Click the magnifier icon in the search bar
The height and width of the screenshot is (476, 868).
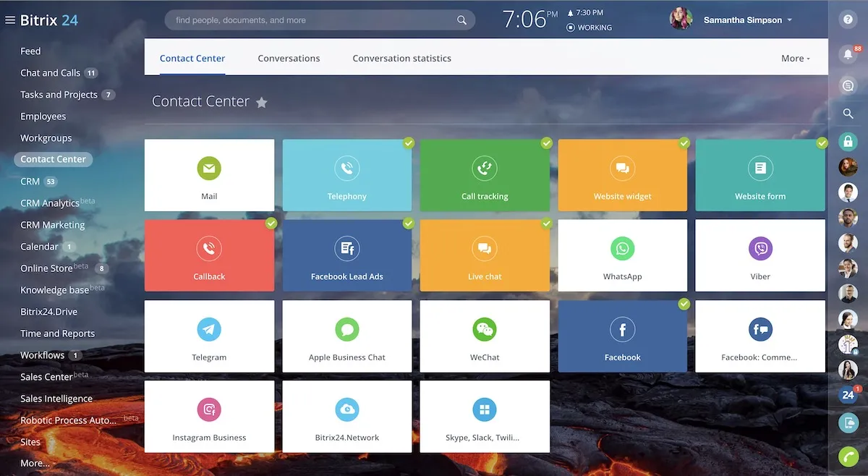tap(461, 20)
